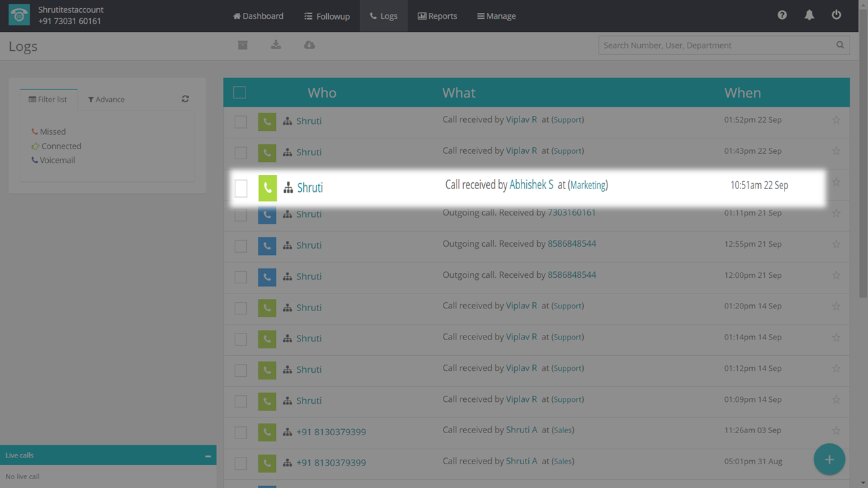Click the download arrow icon in the toolbar
Viewport: 868px width, 488px height.
(x=275, y=45)
